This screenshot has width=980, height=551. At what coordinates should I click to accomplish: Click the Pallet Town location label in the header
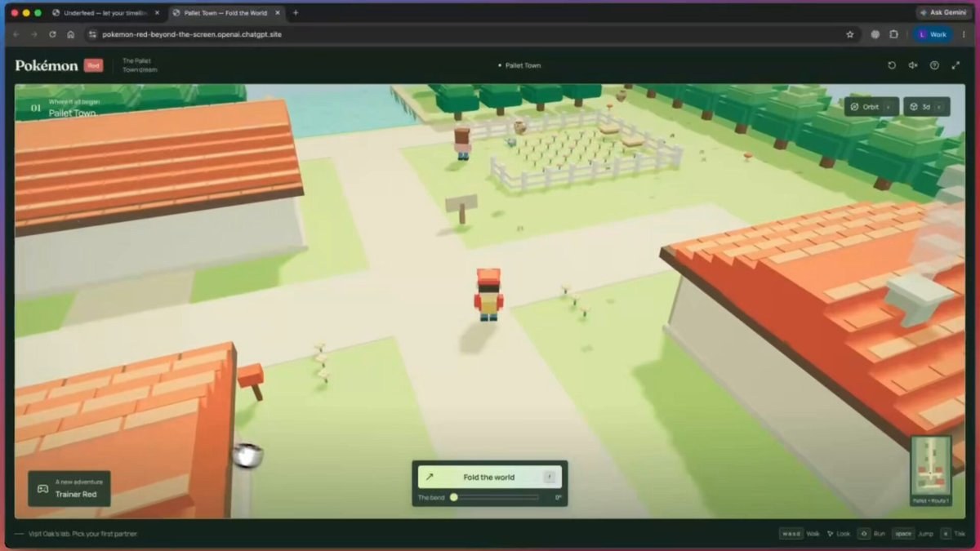coord(519,65)
